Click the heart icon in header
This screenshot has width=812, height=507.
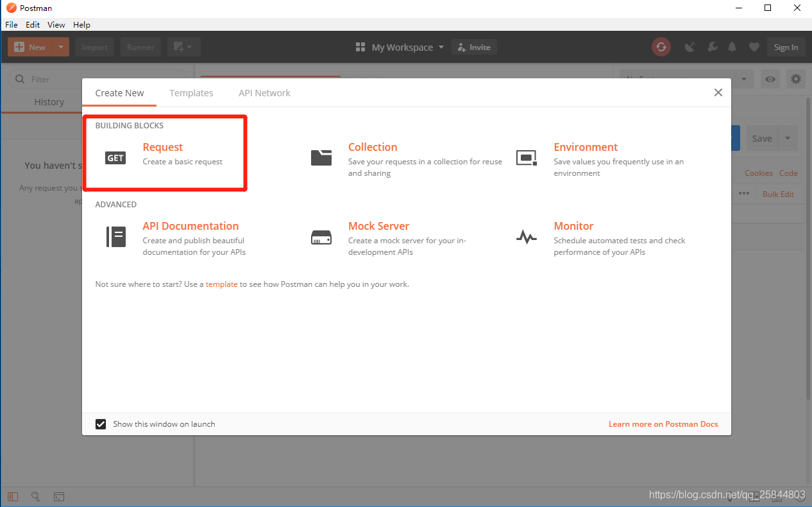point(754,47)
